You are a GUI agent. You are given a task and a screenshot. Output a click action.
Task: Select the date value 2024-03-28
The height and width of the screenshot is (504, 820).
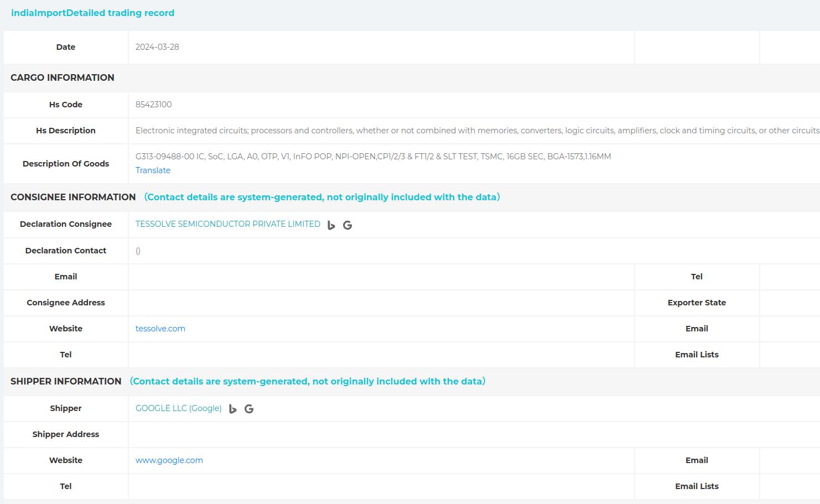point(157,47)
